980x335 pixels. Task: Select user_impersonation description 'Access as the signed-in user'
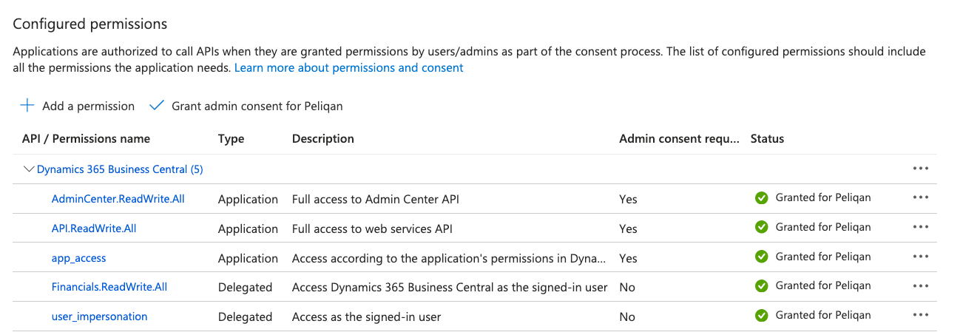(366, 317)
